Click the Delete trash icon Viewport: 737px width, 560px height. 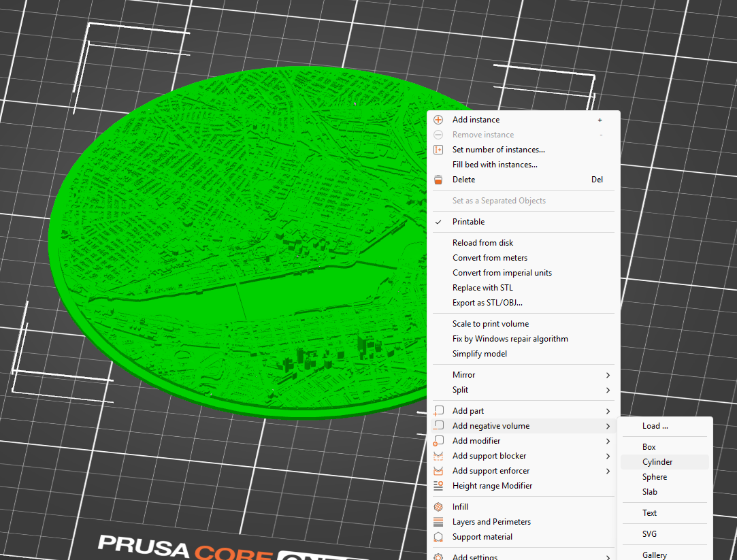pyautogui.click(x=438, y=180)
